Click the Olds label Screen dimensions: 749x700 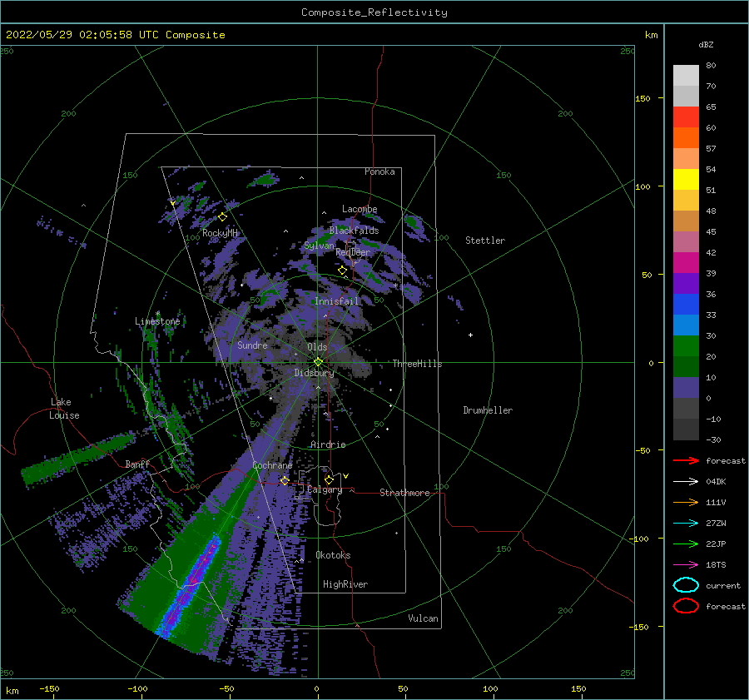[x=317, y=347]
